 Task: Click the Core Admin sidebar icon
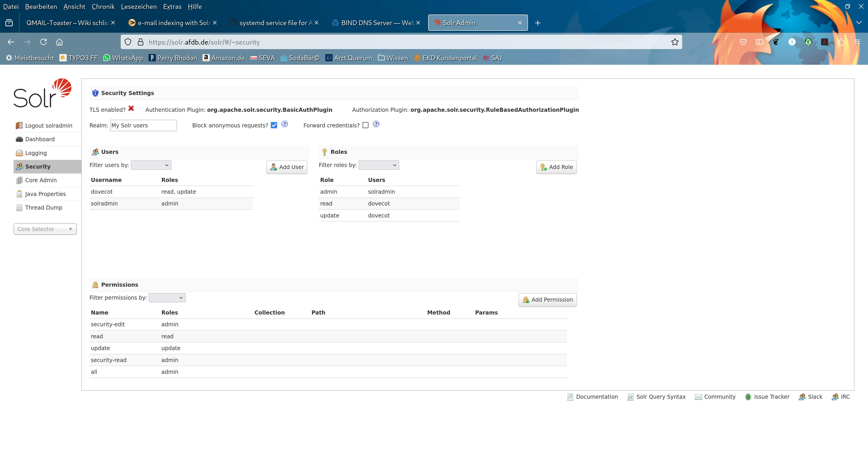click(19, 180)
